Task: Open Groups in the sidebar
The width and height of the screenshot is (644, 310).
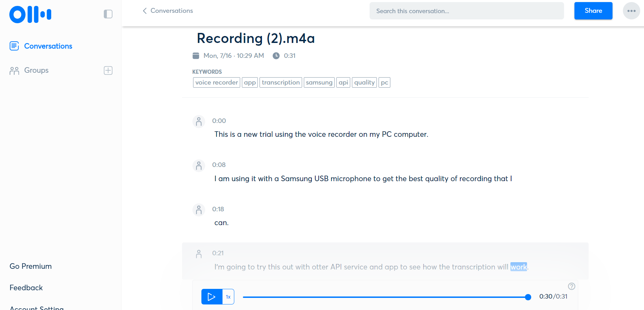Action: tap(36, 70)
